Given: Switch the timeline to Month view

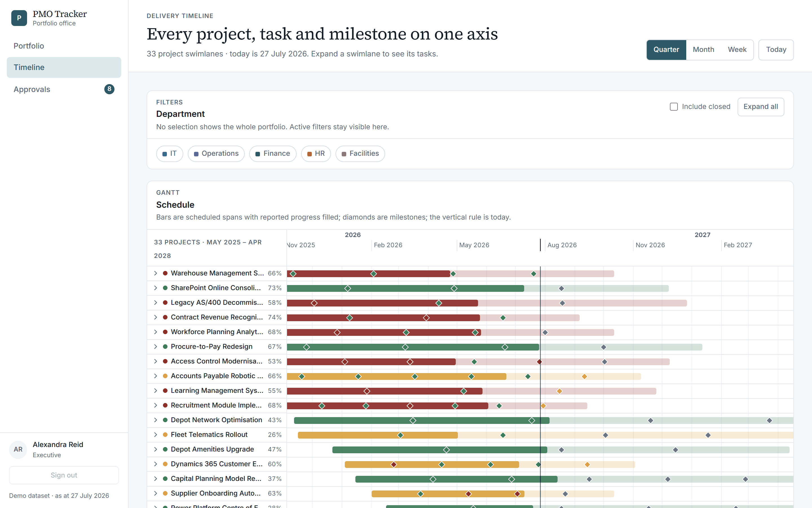Looking at the screenshot, I should (703, 50).
